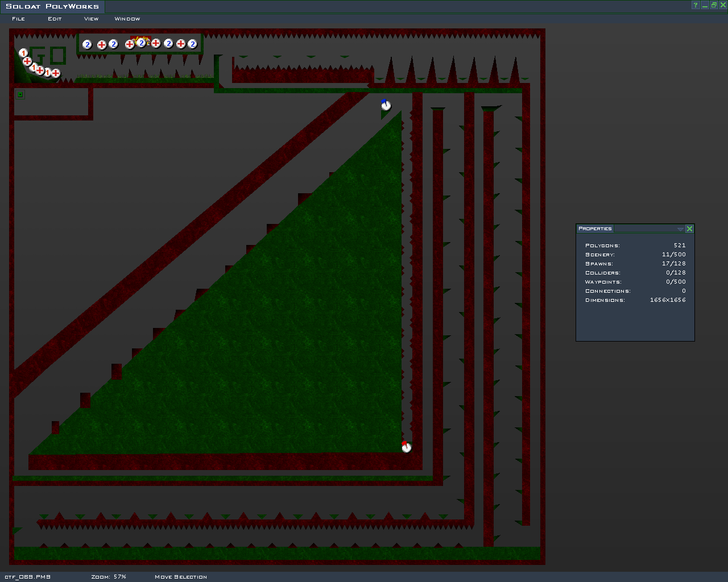The width and height of the screenshot is (728, 582).
Task: Click the small green square object marker
Action: (20, 94)
